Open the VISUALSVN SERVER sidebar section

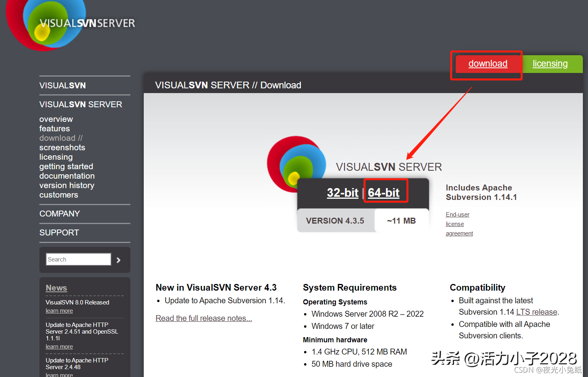[81, 105]
